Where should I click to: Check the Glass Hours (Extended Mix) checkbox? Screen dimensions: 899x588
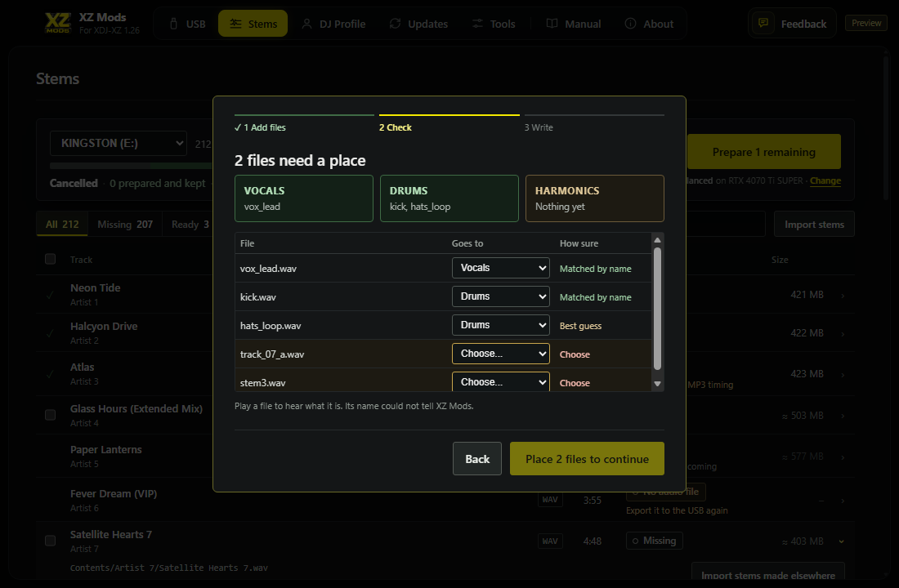(x=51, y=415)
